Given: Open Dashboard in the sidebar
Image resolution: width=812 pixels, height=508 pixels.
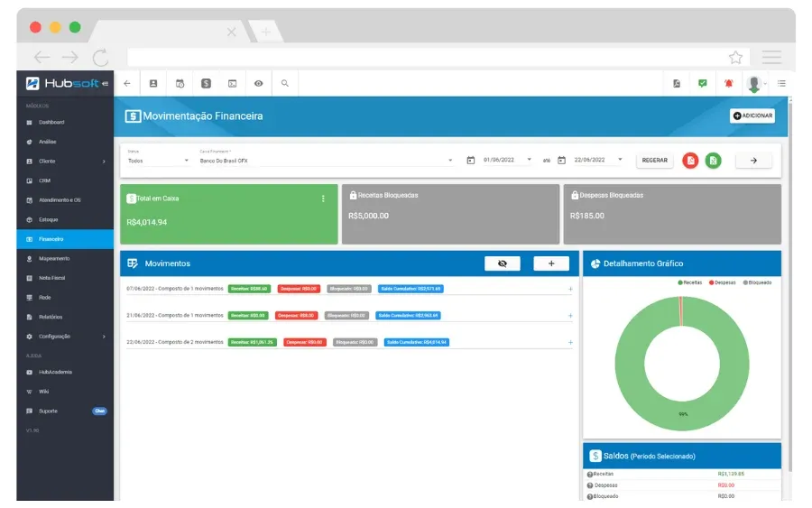Looking at the screenshot, I should click(65, 122).
